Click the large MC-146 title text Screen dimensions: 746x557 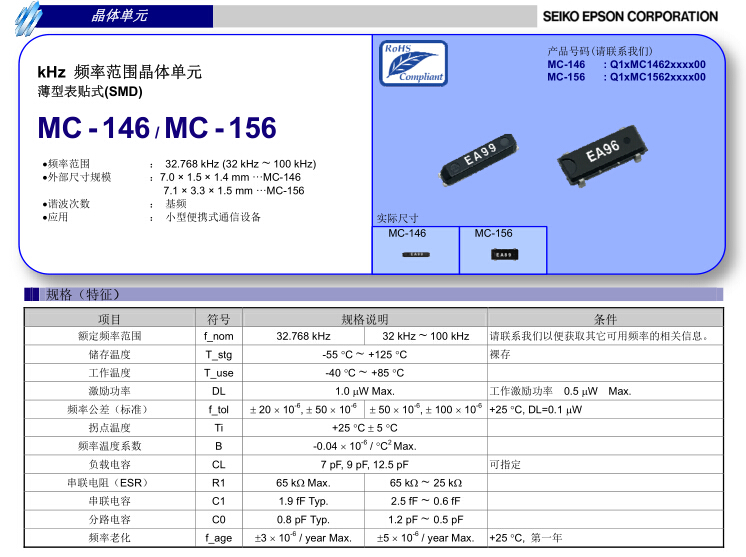tap(92, 129)
